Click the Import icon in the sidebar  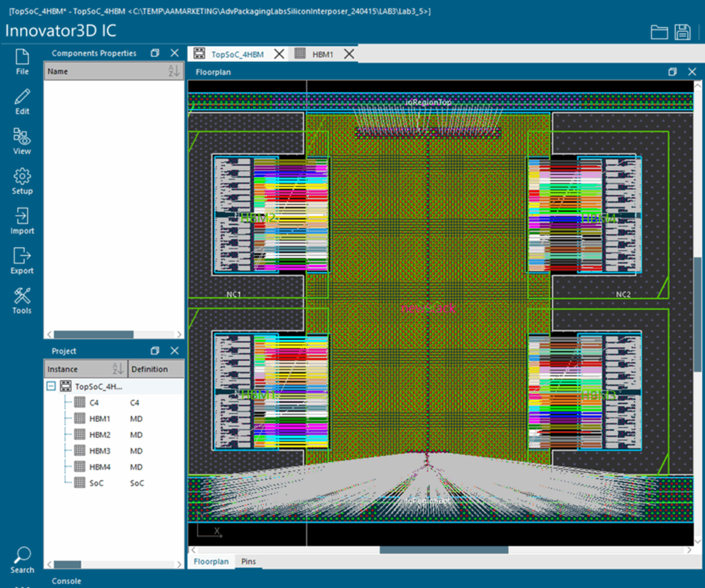click(21, 220)
